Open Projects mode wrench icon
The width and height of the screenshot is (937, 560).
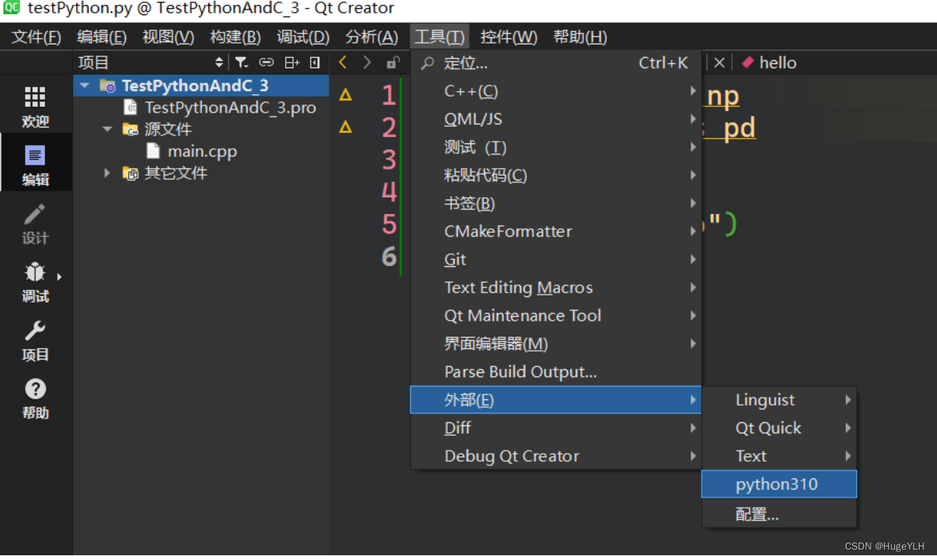[36, 330]
